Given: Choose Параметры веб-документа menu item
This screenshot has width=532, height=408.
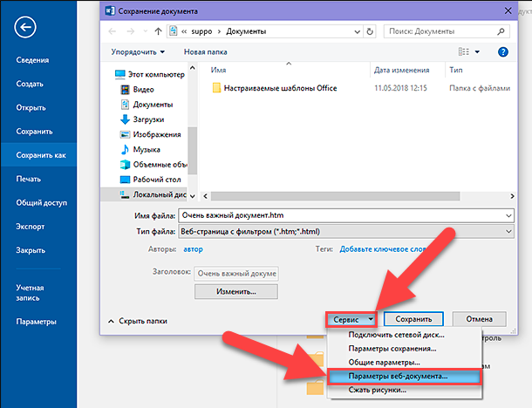Looking at the screenshot, I should 405,377.
